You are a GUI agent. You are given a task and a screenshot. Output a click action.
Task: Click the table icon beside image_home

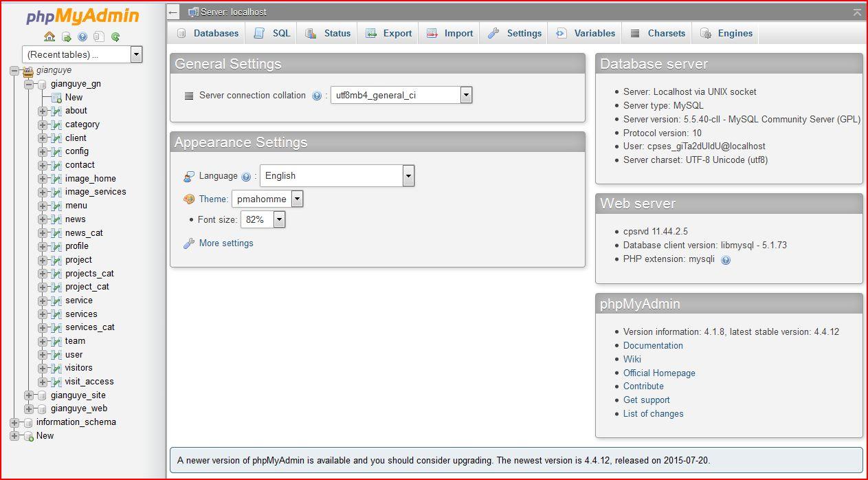(x=56, y=179)
